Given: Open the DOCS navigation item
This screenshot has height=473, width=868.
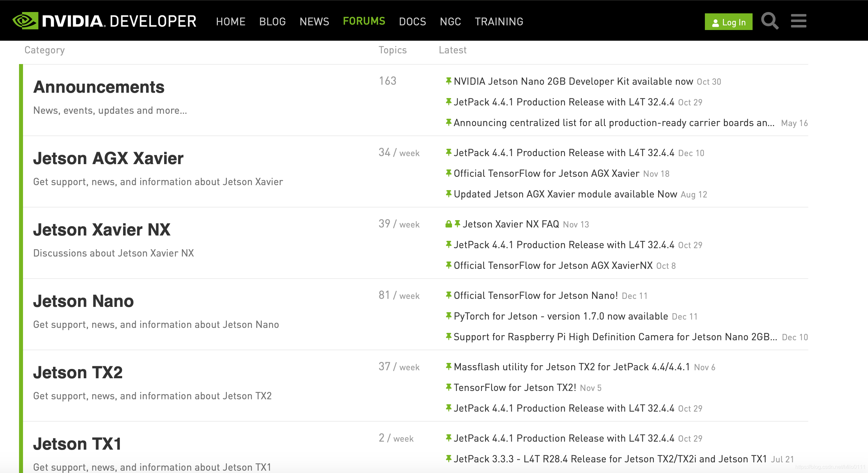Looking at the screenshot, I should point(412,22).
